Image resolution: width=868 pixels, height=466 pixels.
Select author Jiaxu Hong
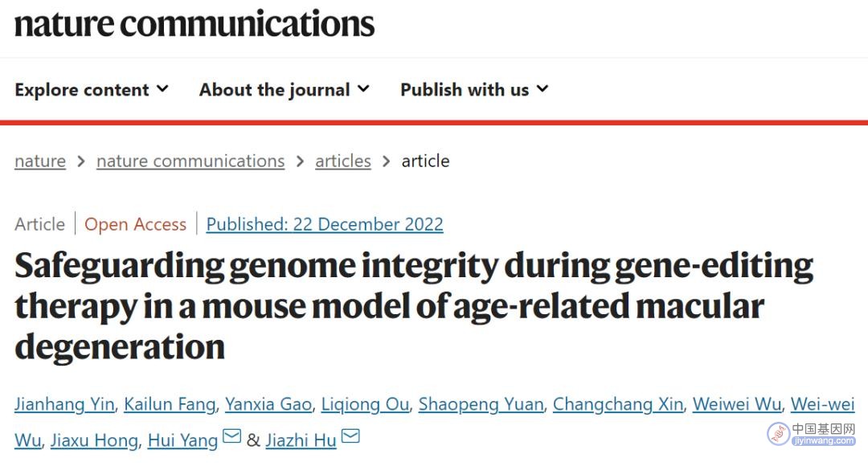pos(94,440)
